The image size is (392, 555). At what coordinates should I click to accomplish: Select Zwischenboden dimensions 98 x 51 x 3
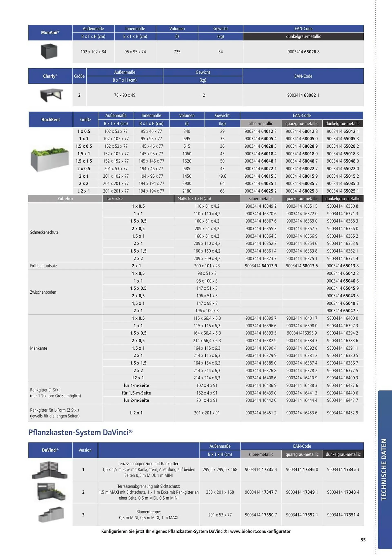coord(207,273)
